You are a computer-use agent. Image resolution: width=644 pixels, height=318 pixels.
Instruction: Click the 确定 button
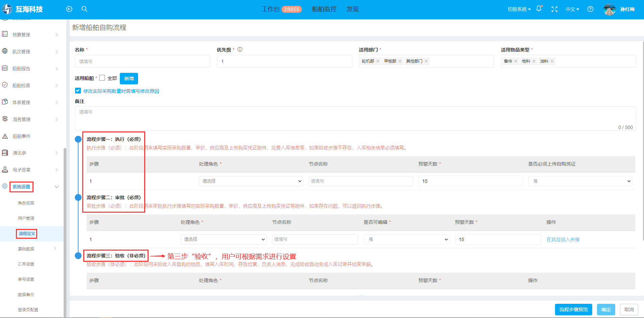606,310
